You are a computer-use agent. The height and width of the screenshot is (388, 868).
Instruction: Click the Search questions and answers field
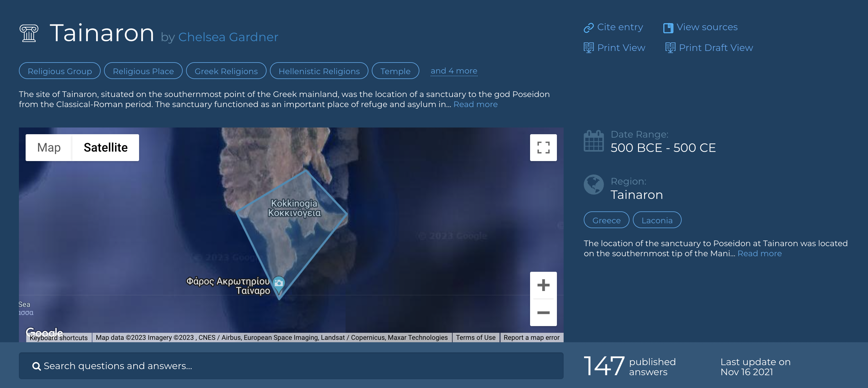[291, 366]
